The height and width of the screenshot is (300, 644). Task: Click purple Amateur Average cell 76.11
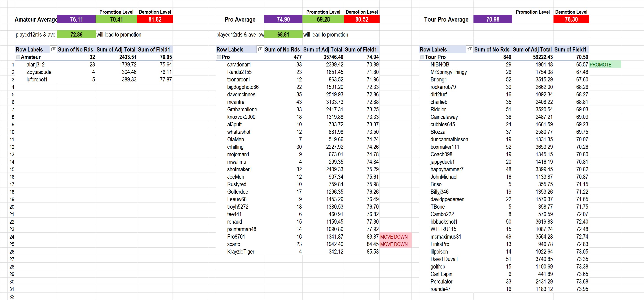click(x=76, y=19)
